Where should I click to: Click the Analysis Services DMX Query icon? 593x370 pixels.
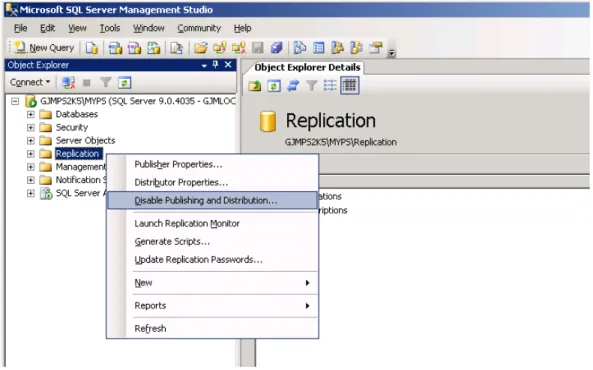pos(134,48)
